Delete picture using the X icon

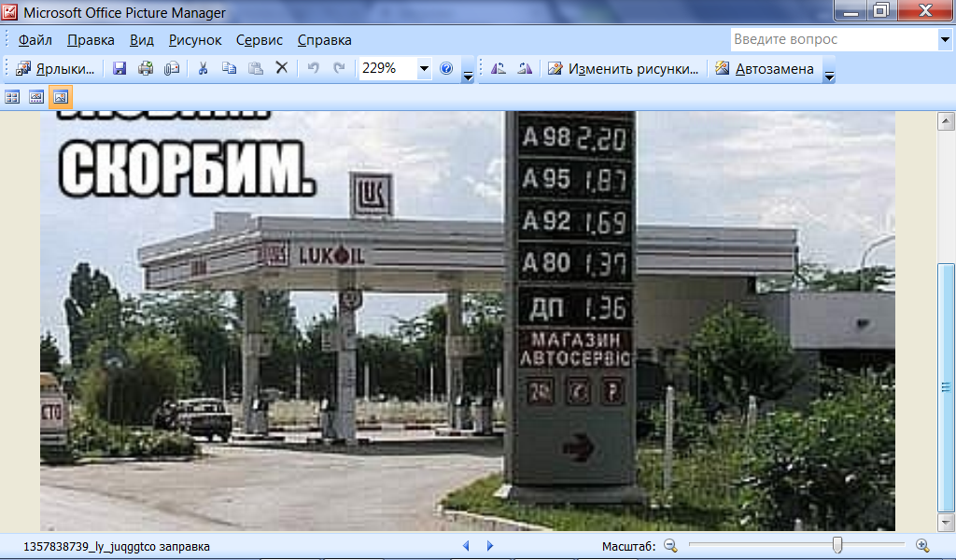coord(281,68)
